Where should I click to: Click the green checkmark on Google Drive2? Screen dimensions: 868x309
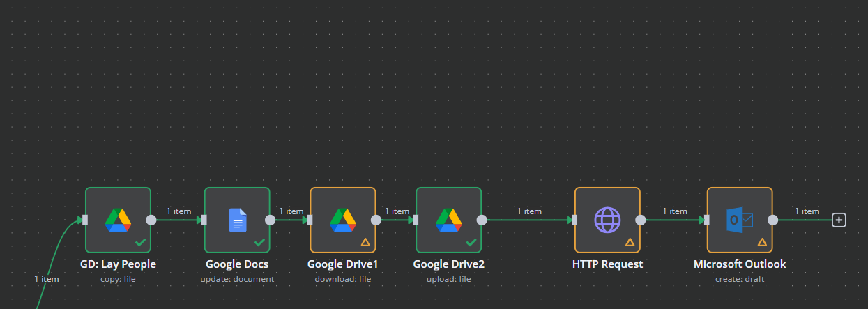[x=471, y=242]
